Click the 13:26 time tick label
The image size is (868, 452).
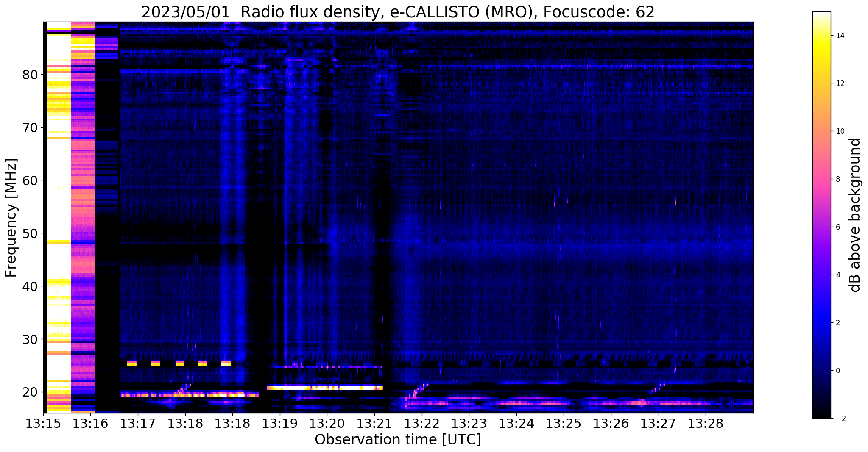pos(611,424)
